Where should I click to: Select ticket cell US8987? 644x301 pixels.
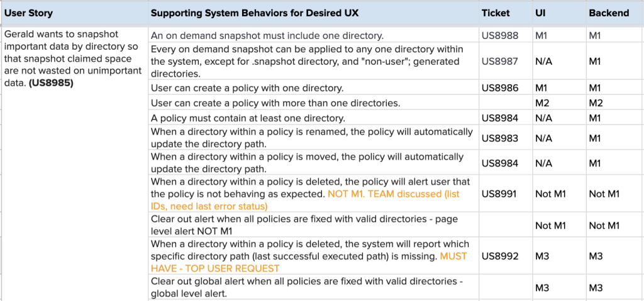tap(500, 62)
